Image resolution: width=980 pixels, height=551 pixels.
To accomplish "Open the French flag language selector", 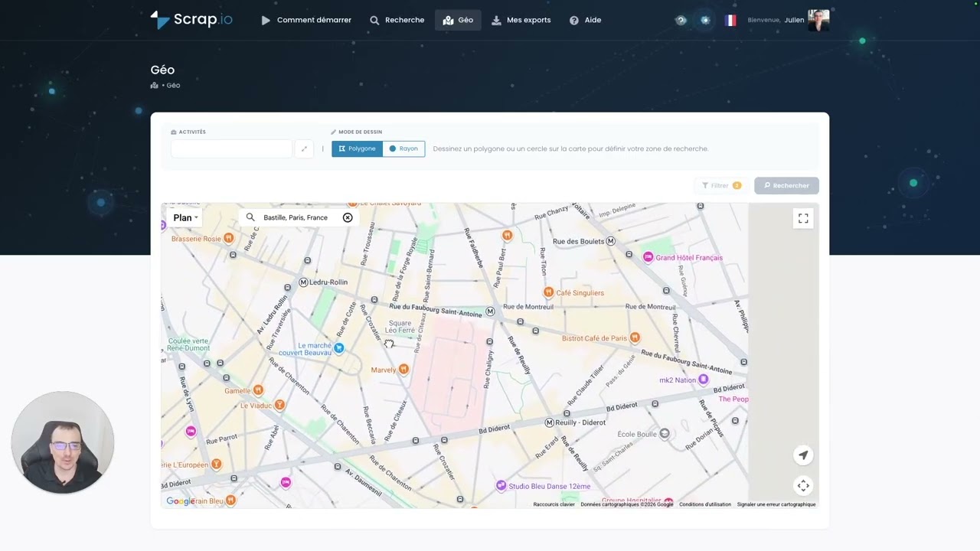I will pos(730,20).
